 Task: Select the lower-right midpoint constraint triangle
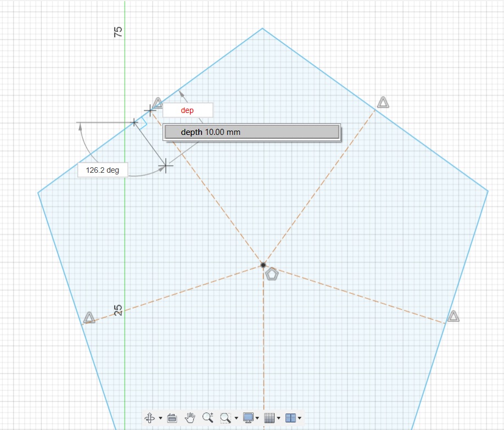click(453, 316)
